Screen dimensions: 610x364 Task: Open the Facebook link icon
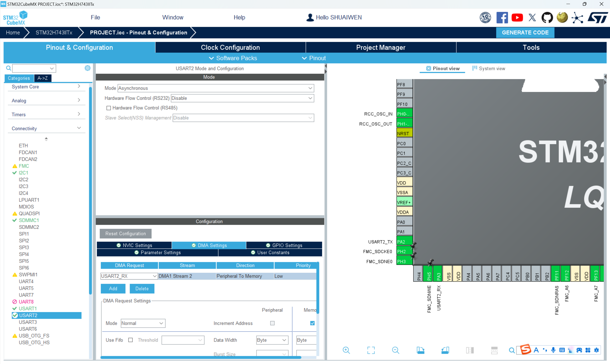tap(502, 18)
